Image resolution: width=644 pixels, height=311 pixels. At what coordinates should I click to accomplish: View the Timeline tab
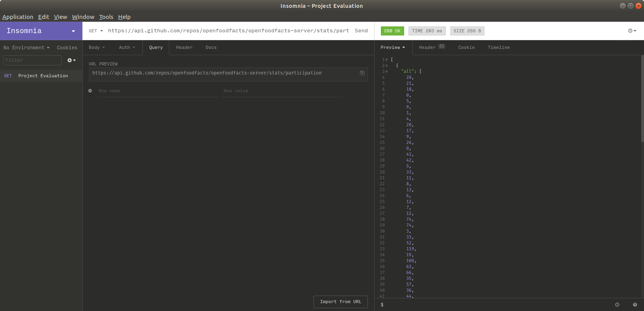coord(499,47)
